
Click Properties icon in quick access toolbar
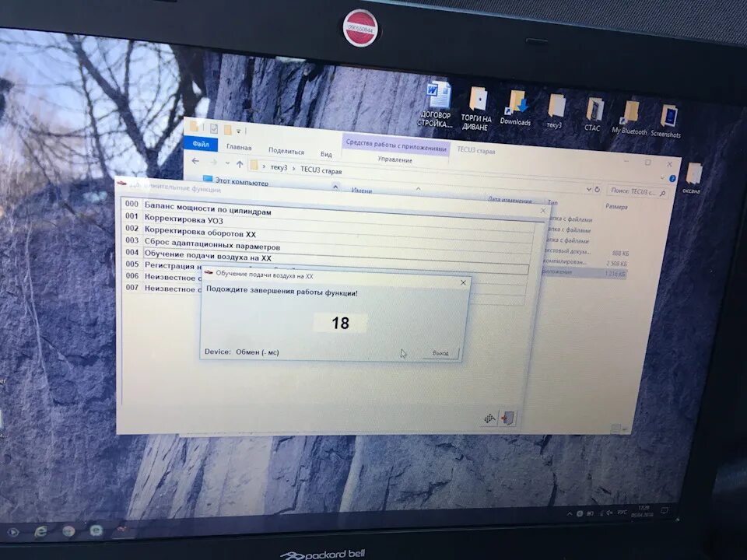(214, 128)
